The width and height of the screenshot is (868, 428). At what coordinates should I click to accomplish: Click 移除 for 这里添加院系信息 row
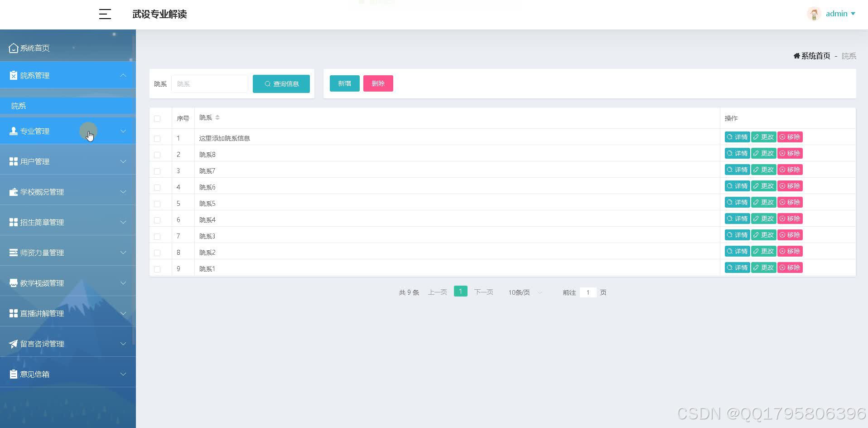[x=790, y=137]
